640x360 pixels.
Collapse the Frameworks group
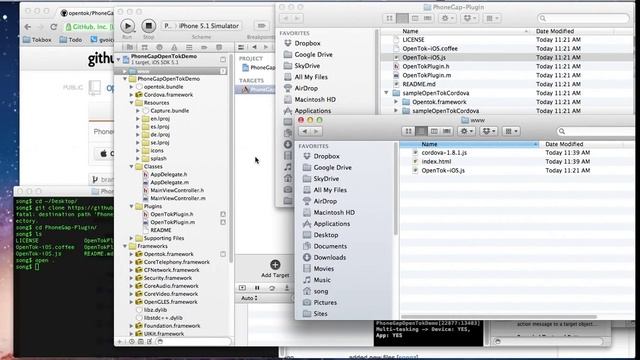point(125,246)
